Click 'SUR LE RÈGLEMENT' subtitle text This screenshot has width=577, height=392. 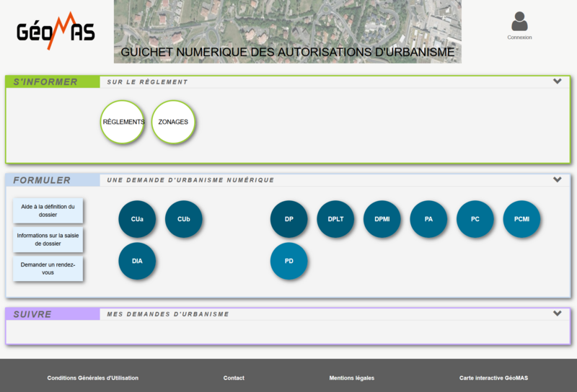click(147, 82)
